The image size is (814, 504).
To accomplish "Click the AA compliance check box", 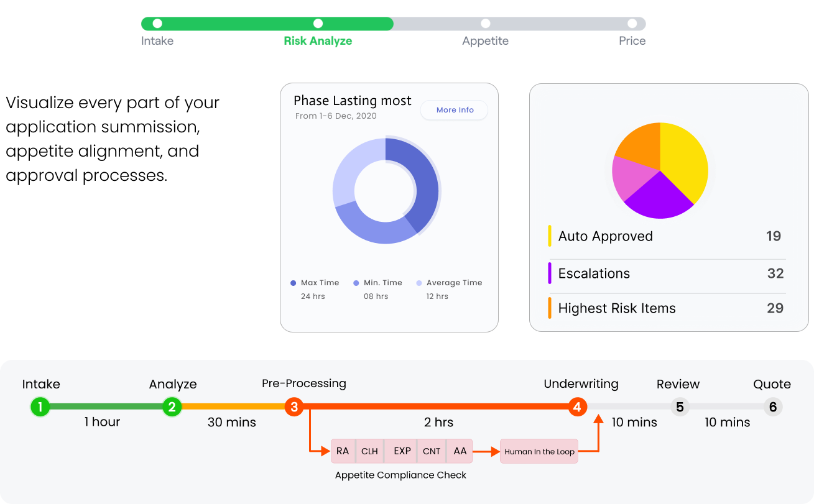I will (460, 451).
